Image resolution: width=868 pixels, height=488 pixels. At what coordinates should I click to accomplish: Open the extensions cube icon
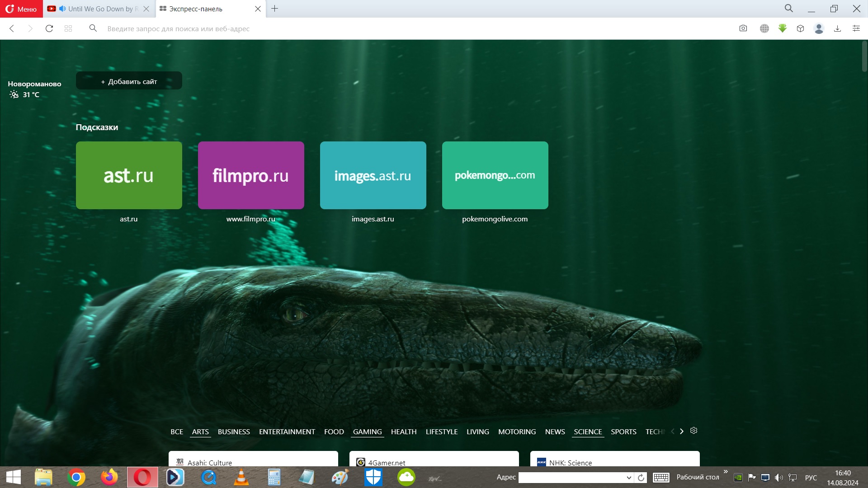coord(801,28)
